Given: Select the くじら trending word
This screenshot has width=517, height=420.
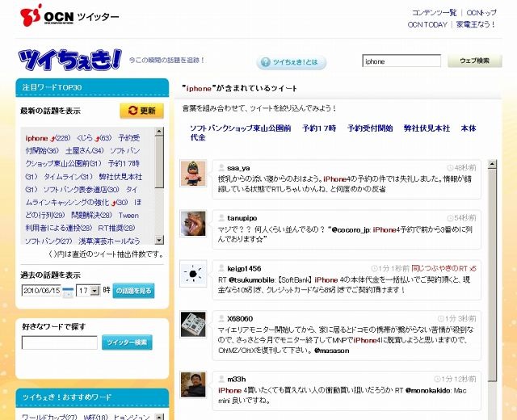Looking at the screenshot, I should click(84, 138).
